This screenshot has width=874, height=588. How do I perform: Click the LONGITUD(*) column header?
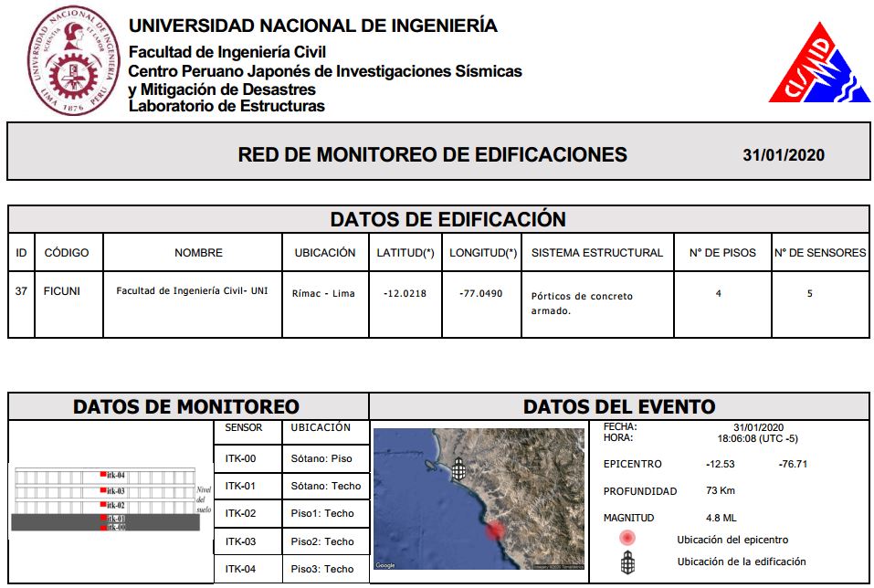483,253
